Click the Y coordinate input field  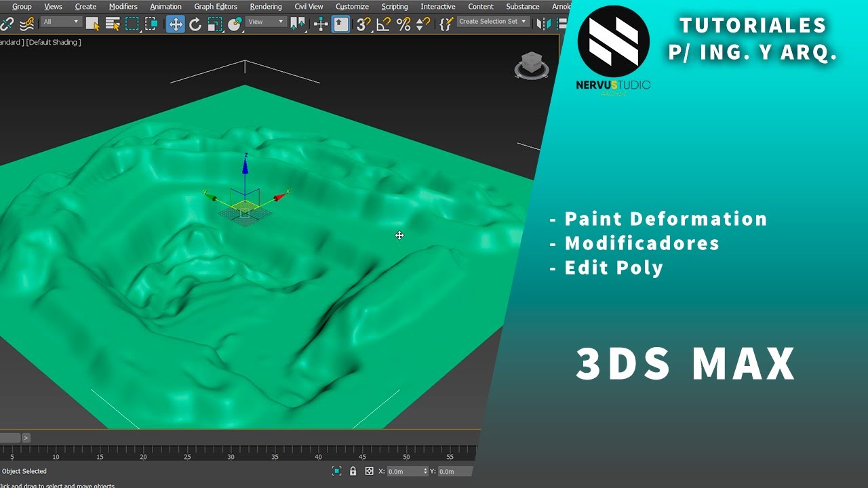click(x=456, y=471)
